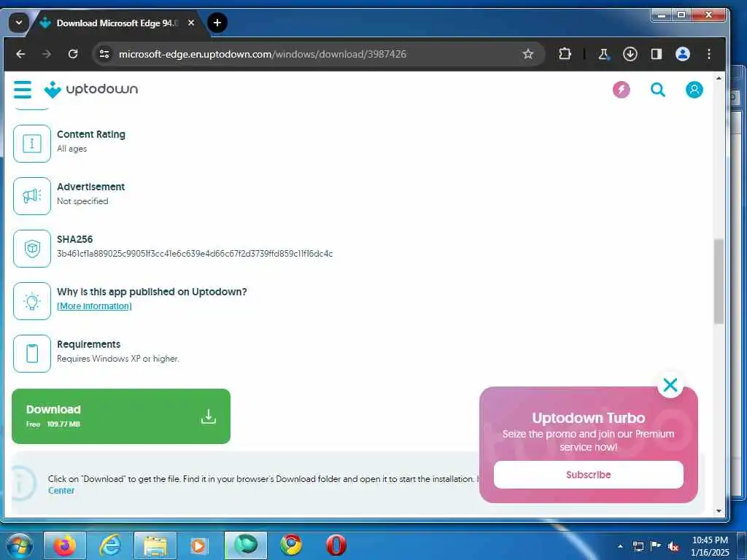Select the SHA256 hash text

195,254
